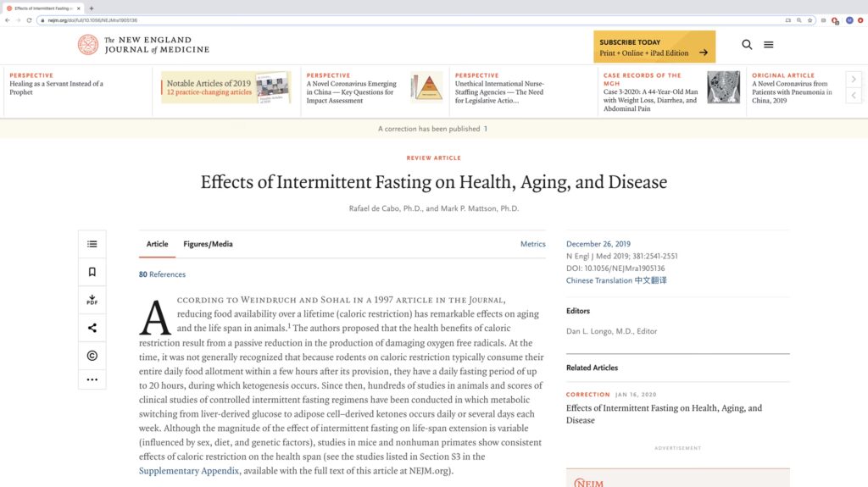Image resolution: width=868 pixels, height=487 pixels.
Task: Download the article PDF
Action: [92, 300]
